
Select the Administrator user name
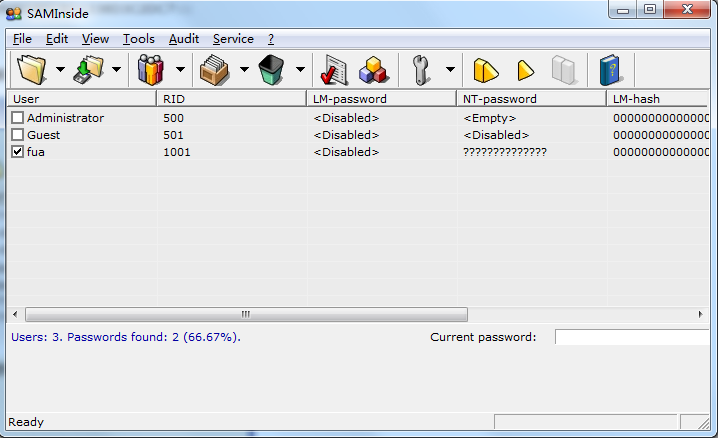click(x=65, y=118)
